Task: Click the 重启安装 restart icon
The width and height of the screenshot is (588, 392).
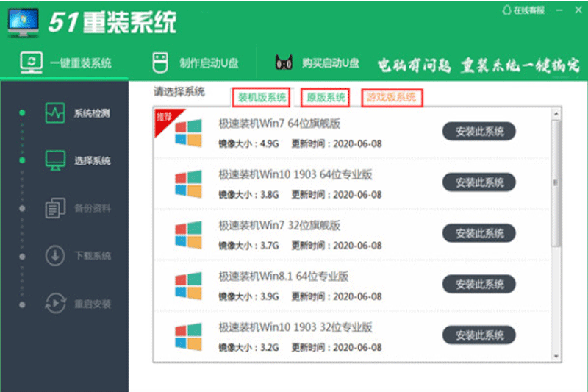Action: 56,304
